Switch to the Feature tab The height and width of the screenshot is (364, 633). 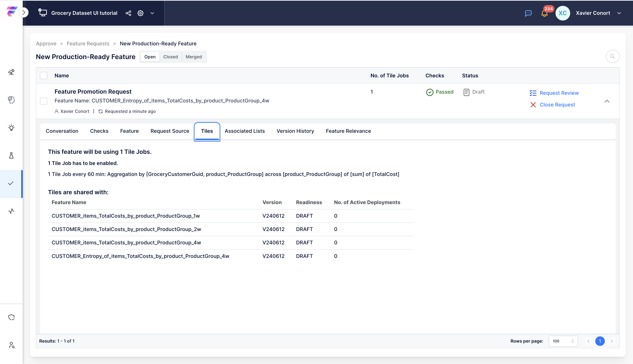click(129, 131)
